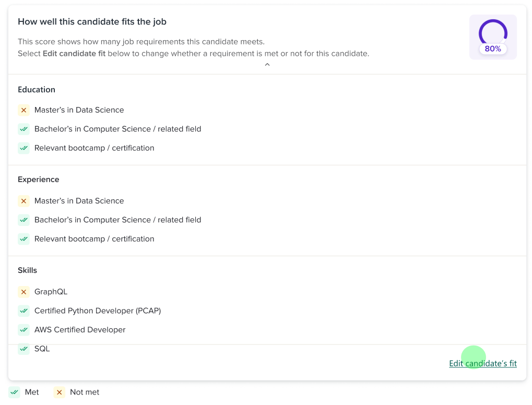The height and width of the screenshot is (405, 532).
Task: Click the Met legend checkmark icon
Action: [x=14, y=392]
